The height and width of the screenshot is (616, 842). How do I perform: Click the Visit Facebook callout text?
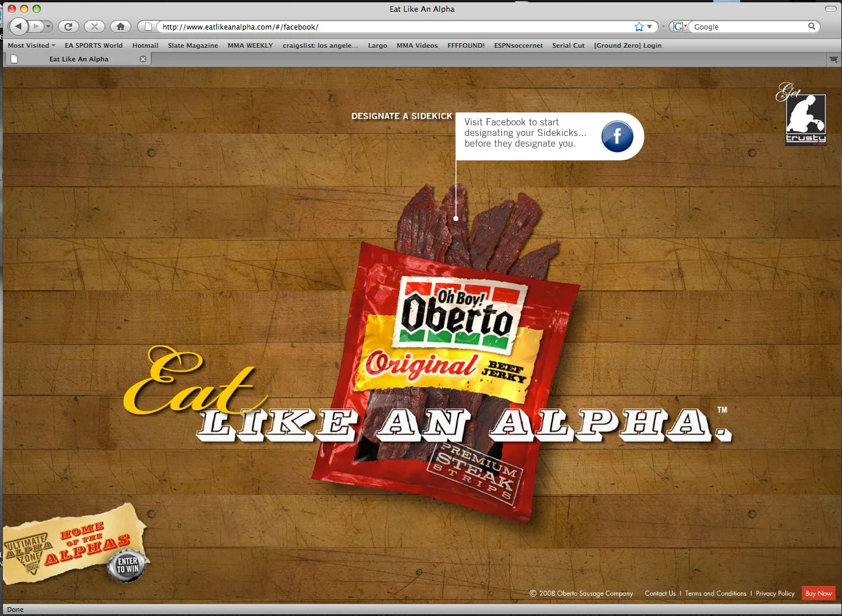pos(525,133)
